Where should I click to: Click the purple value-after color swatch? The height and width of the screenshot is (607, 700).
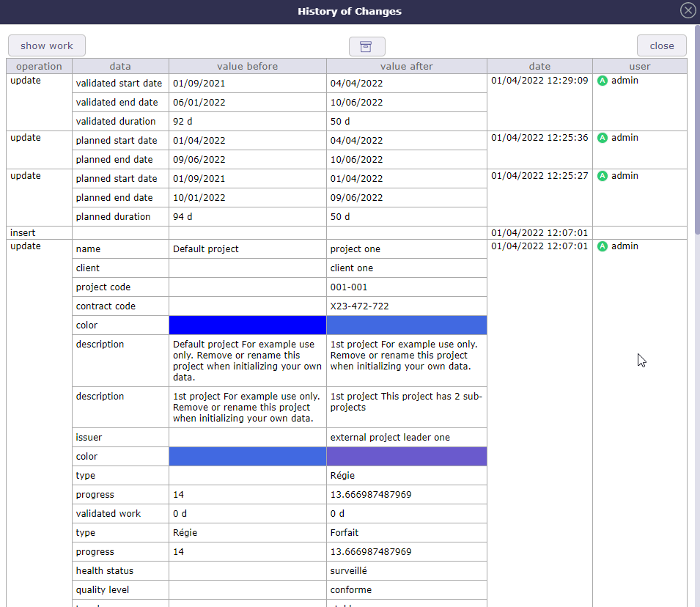tap(406, 457)
